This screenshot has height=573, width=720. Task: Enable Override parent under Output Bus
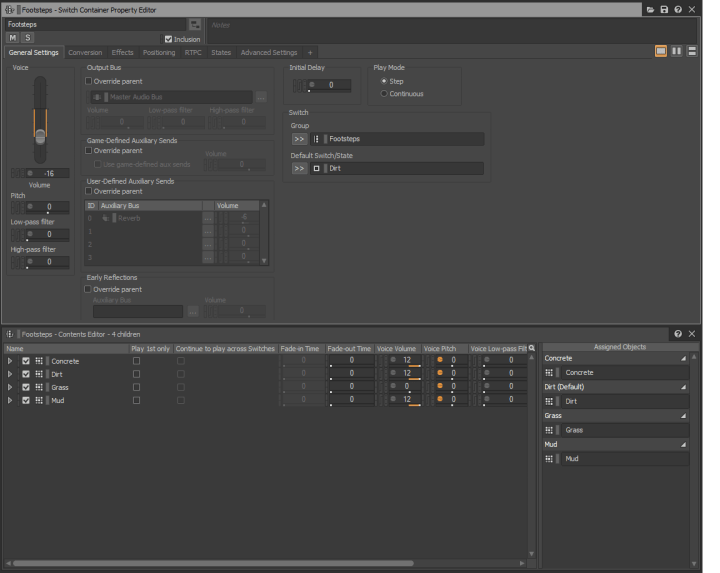pyautogui.click(x=89, y=80)
